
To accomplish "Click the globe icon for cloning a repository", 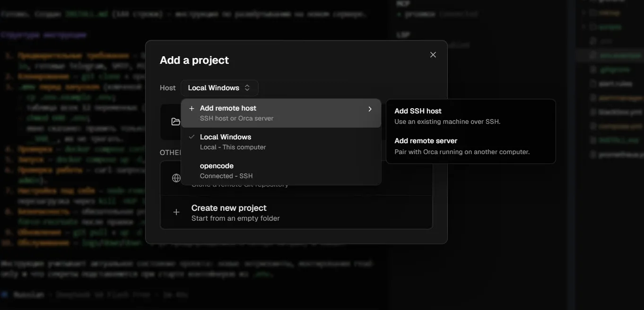I will click(176, 178).
